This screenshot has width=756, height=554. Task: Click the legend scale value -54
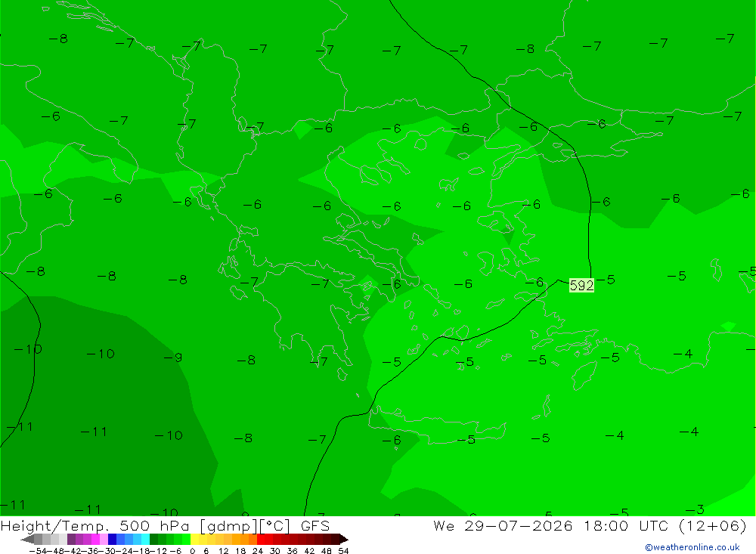38,551
